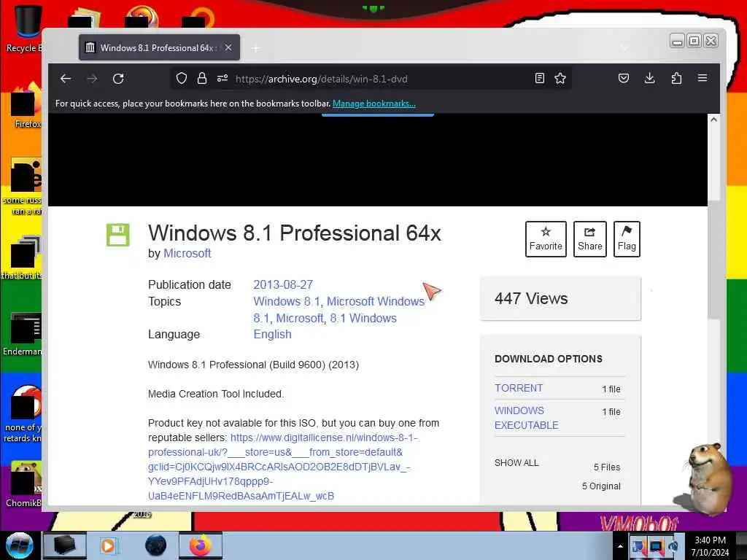This screenshot has width=747, height=560.
Task: Open the list all tabs dropdown
Action: click(x=624, y=47)
